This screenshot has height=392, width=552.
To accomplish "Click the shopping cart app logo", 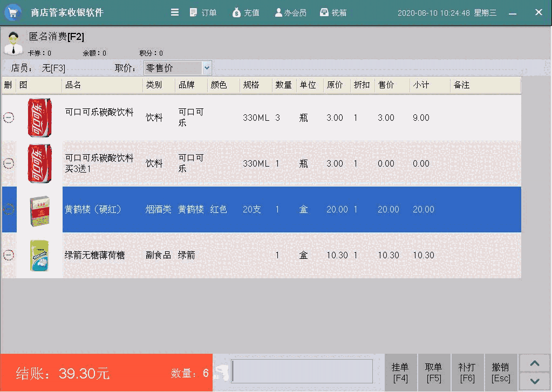I will (13, 12).
